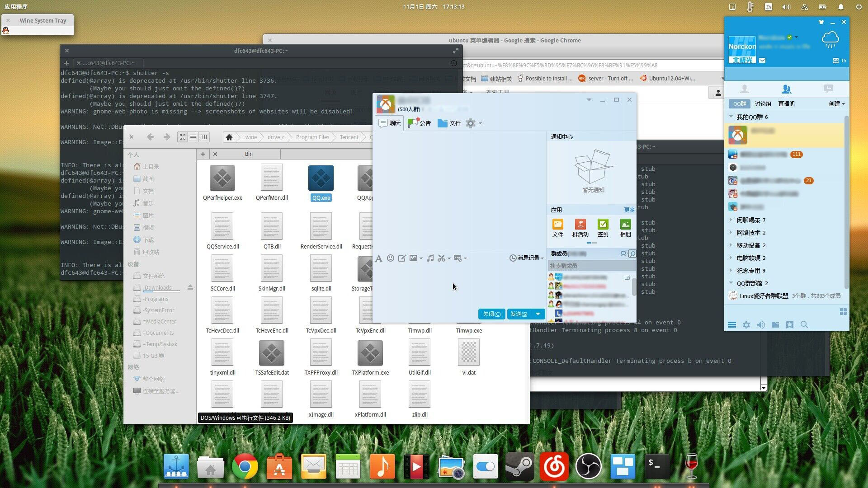Click the history icon in the terminal tab bar

click(454, 63)
